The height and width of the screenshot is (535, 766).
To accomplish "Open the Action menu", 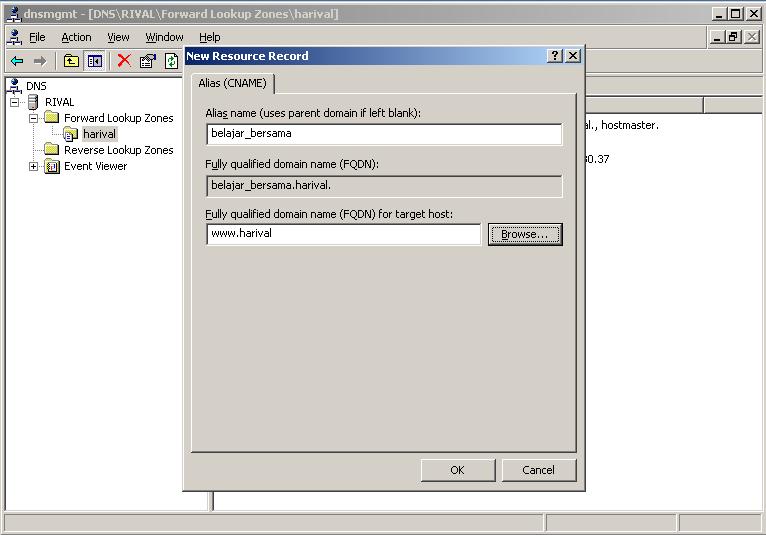I will click(76, 37).
